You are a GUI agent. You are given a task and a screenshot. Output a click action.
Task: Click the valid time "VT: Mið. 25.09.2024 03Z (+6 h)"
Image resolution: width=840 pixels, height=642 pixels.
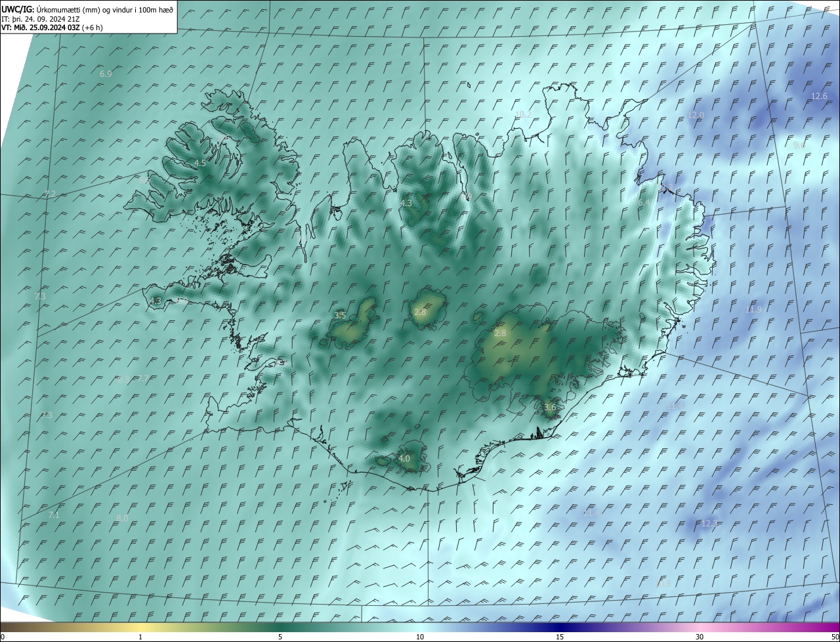(52, 28)
